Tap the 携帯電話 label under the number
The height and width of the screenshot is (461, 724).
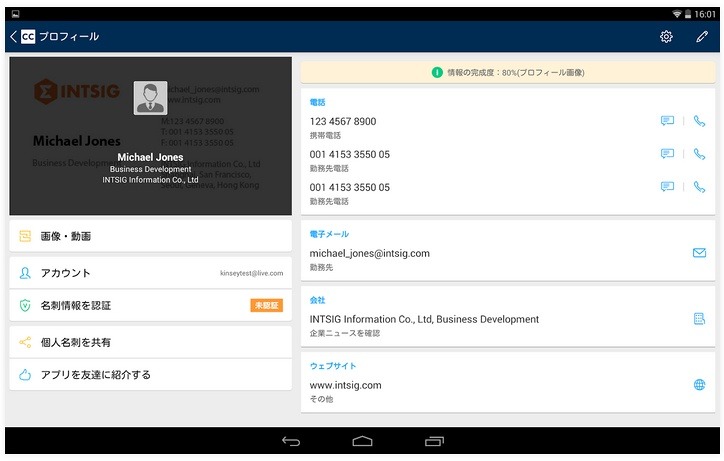click(325, 135)
